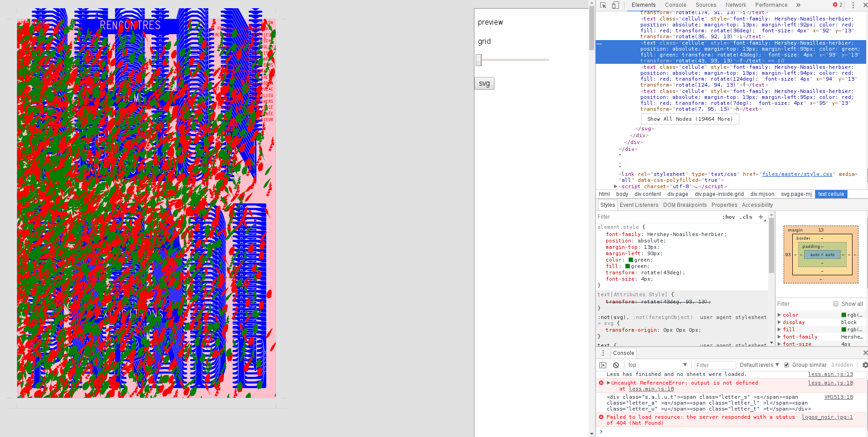Open the console drawer three-dot menu
The image size is (868, 437).
(603, 353)
